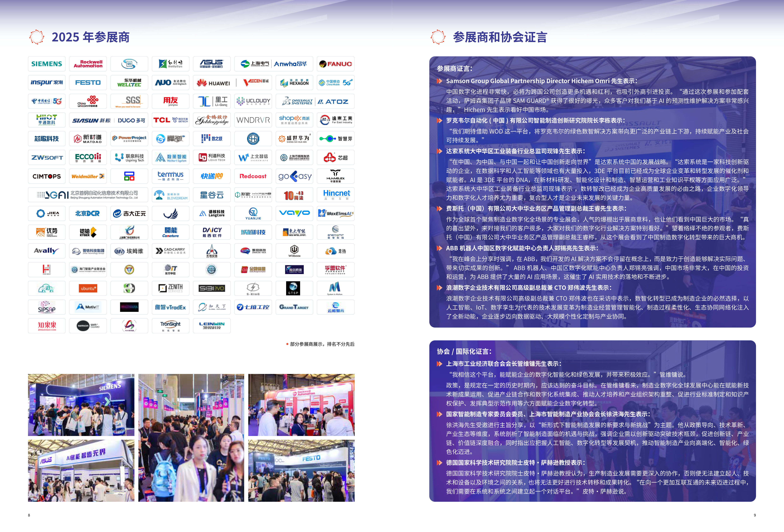784x532 pixels.
Task: Click the ZWSOFT logo tile
Action: pyautogui.click(x=47, y=158)
